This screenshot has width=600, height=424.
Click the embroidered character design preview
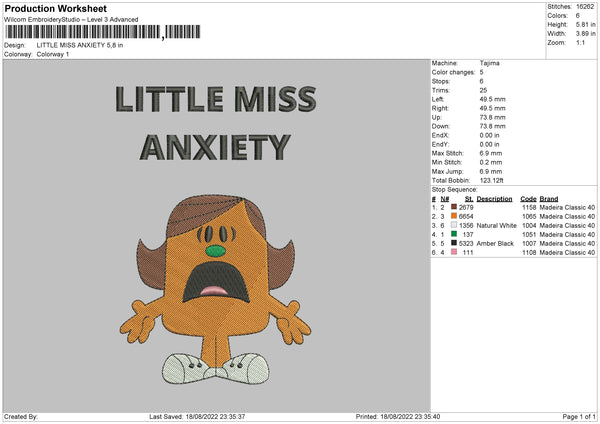215,290
